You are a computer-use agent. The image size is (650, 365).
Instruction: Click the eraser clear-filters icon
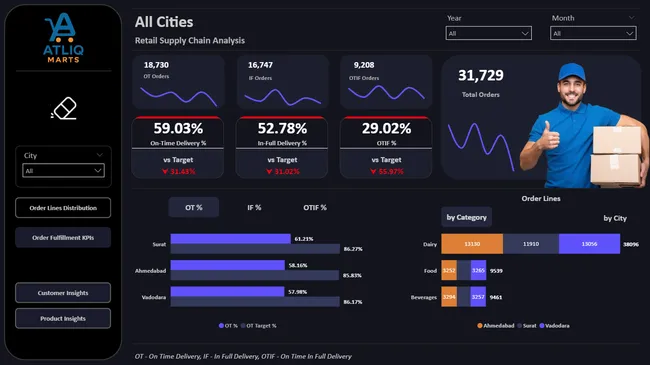click(64, 109)
